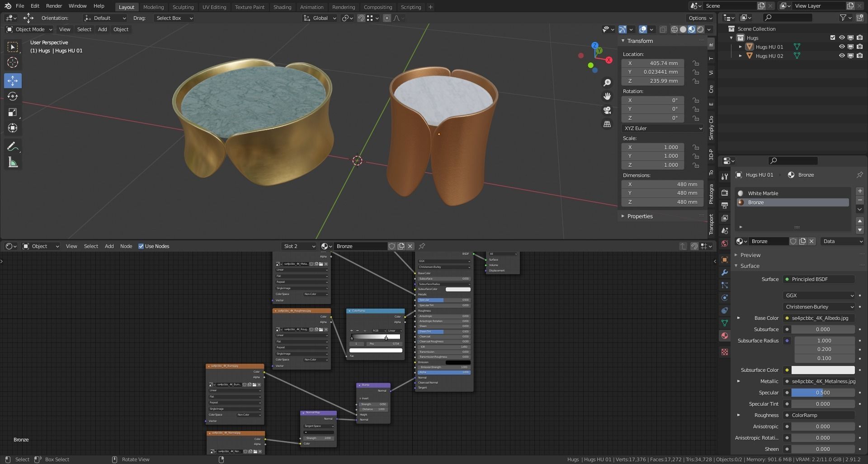Open the Render properties tab icon
The width and height of the screenshot is (868, 464).
click(x=725, y=192)
